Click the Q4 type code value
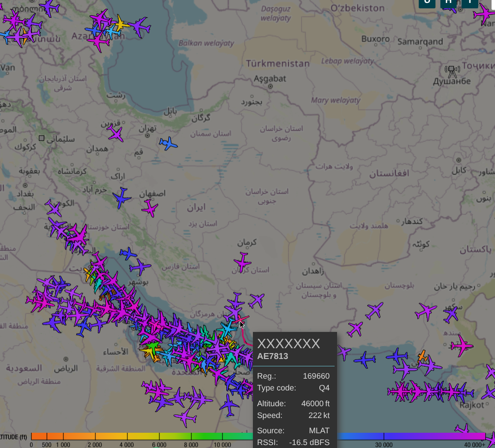This screenshot has height=448, width=495. click(324, 388)
